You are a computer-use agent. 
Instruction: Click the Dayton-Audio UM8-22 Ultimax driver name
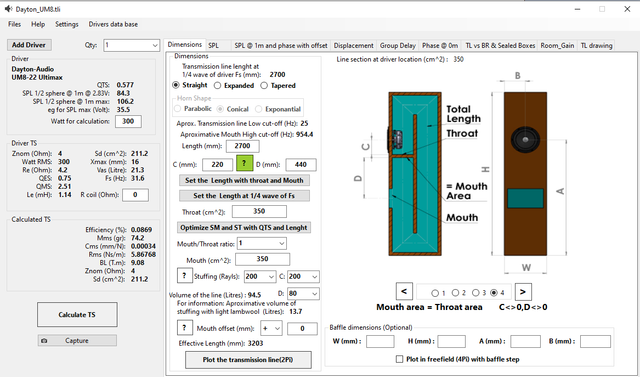pyautogui.click(x=37, y=73)
